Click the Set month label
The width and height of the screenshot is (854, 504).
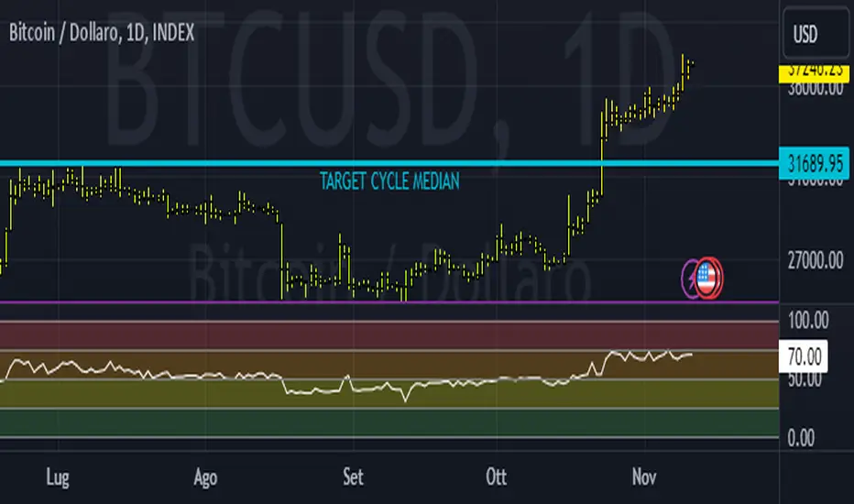point(353,477)
